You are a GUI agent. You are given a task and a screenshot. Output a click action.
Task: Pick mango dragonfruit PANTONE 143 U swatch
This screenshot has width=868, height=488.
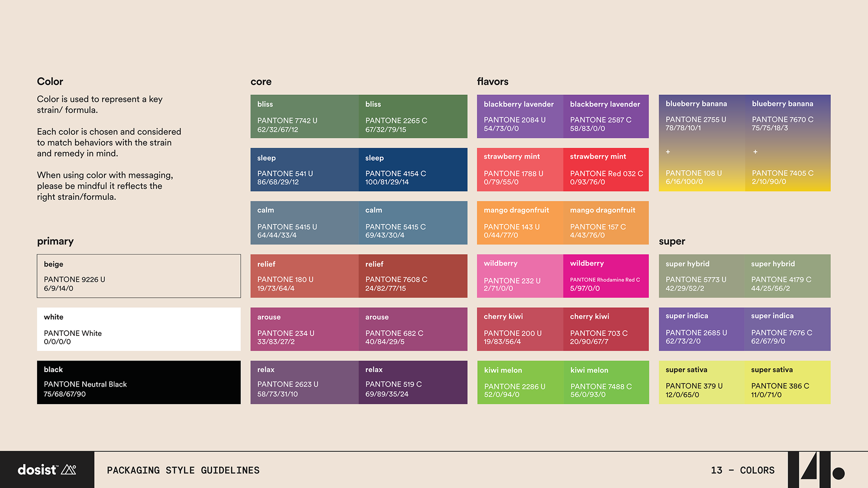click(520, 223)
